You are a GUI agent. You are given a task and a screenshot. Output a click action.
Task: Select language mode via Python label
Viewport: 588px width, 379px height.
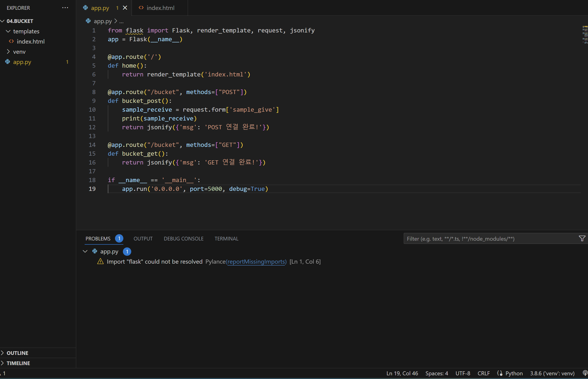coord(514,373)
